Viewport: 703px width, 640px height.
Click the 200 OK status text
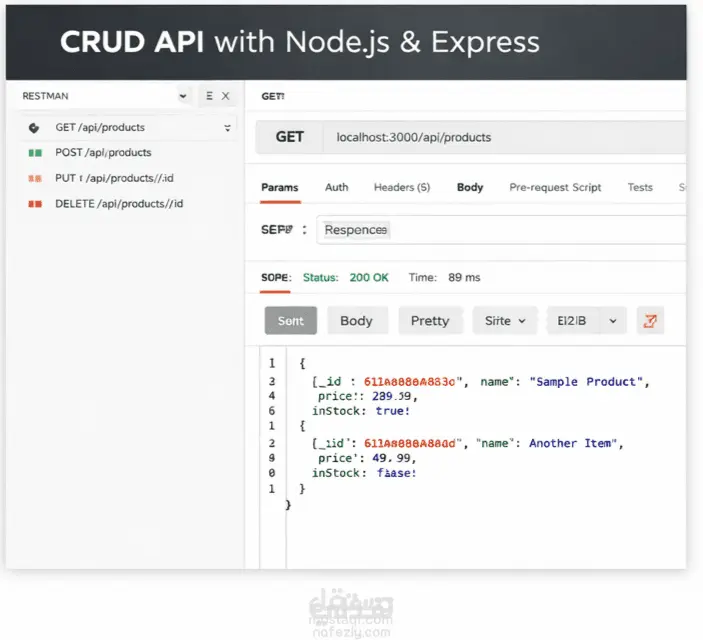369,278
